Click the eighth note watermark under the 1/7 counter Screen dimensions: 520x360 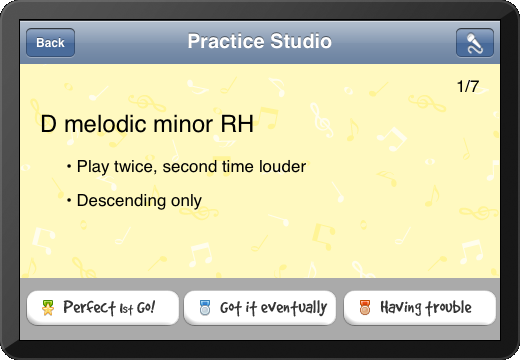coord(392,139)
